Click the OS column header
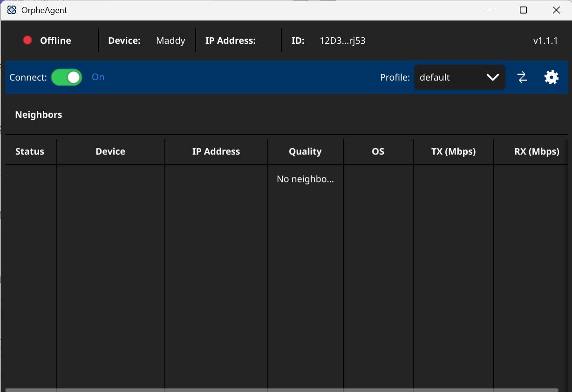The width and height of the screenshot is (572, 392). click(378, 151)
